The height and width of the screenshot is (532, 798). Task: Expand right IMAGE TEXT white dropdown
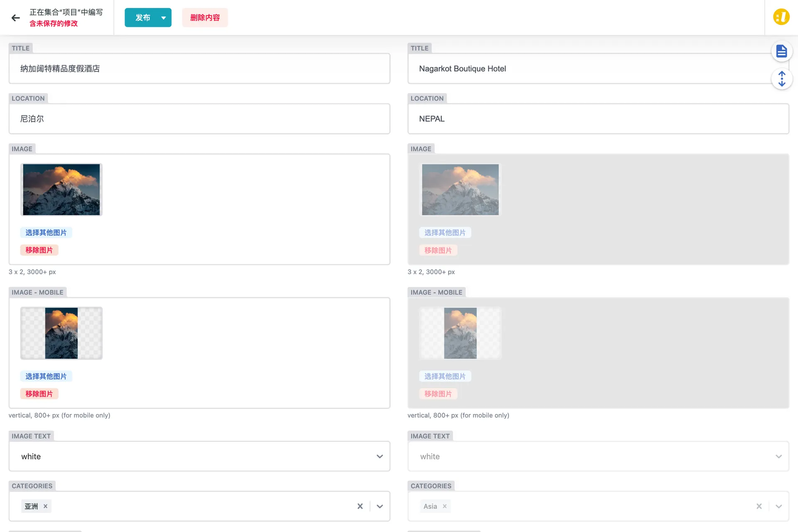tap(778, 456)
